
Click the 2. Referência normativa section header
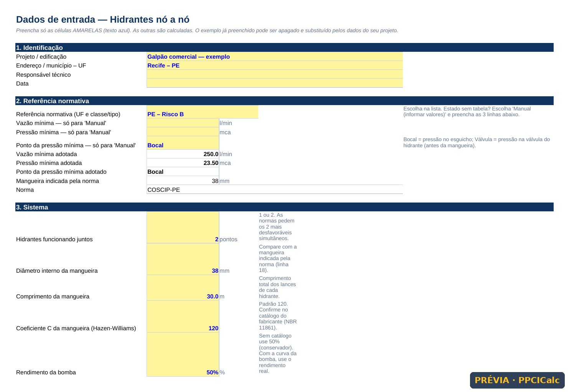click(284, 101)
